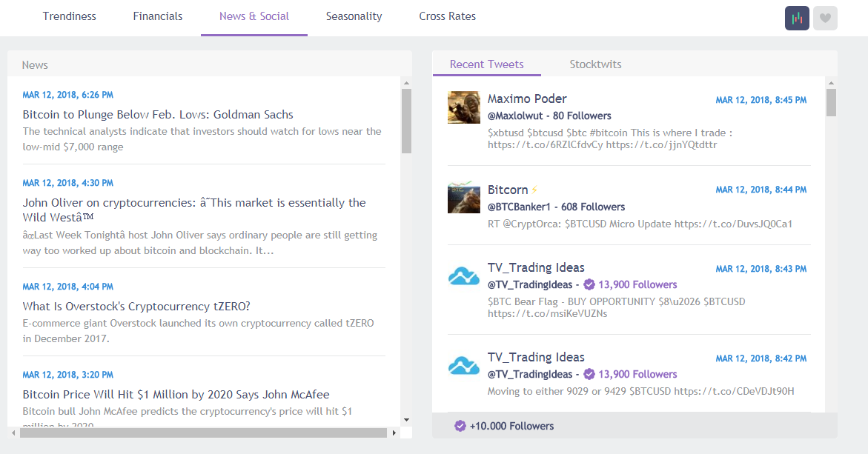Screen dimensions: 868x454
Task: Click the 'Last Week Tonight' host summary text
Action: pos(200,243)
